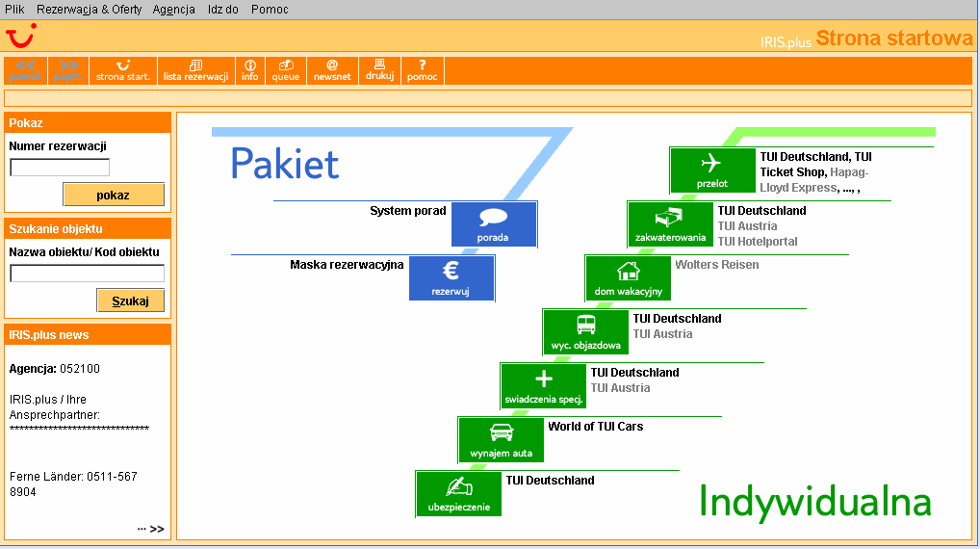Viewport: 980px width, 549px height.
Task: Select the wyc. objazdowa bus tile
Action: click(585, 332)
